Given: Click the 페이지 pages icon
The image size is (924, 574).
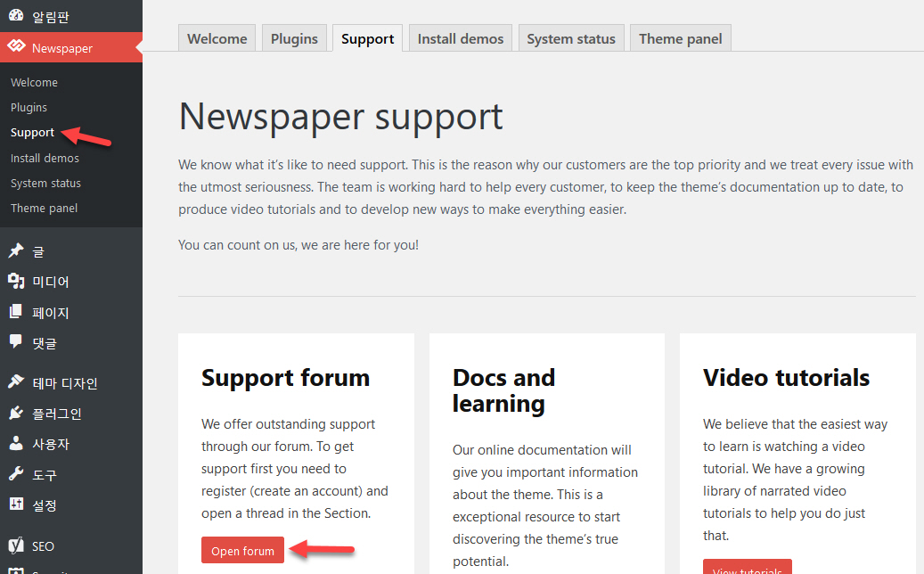Looking at the screenshot, I should tap(16, 312).
